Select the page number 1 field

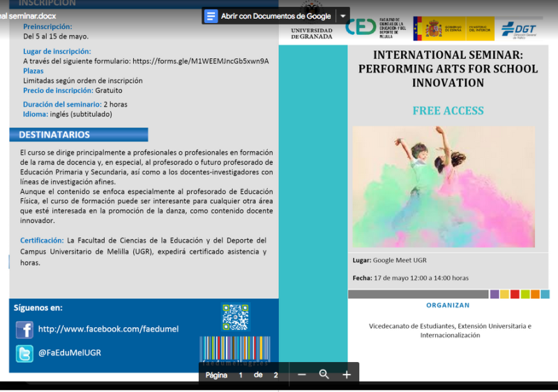[241, 375]
